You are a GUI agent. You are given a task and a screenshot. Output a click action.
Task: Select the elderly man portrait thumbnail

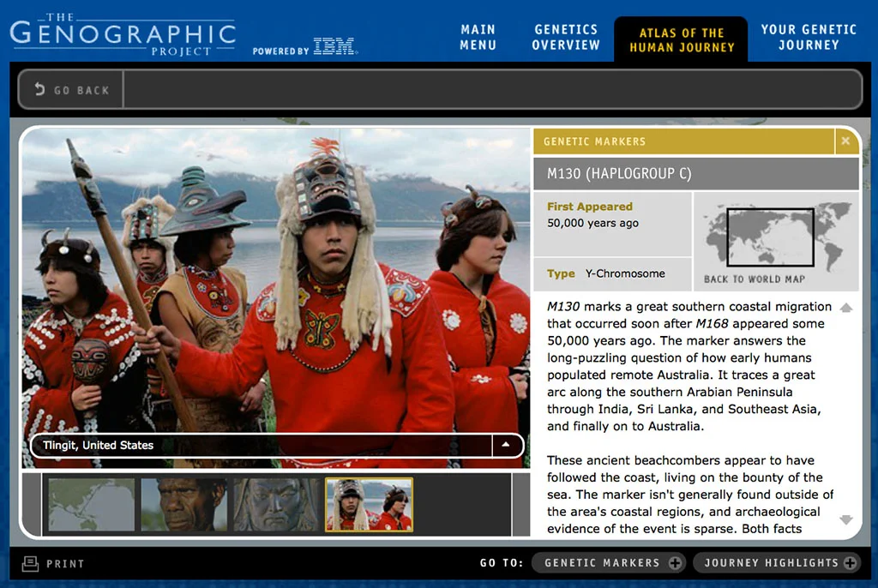point(184,504)
